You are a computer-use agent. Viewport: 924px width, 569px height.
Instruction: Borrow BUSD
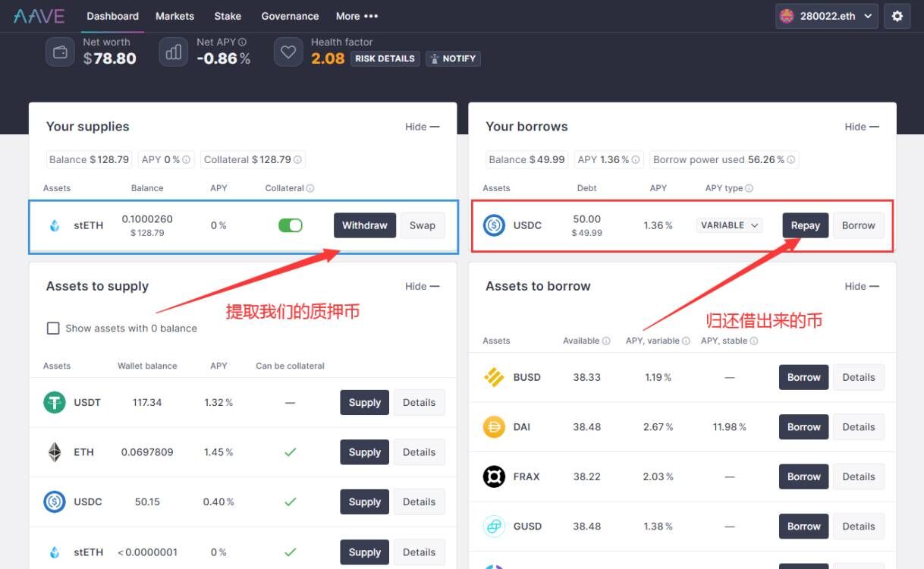click(x=804, y=377)
